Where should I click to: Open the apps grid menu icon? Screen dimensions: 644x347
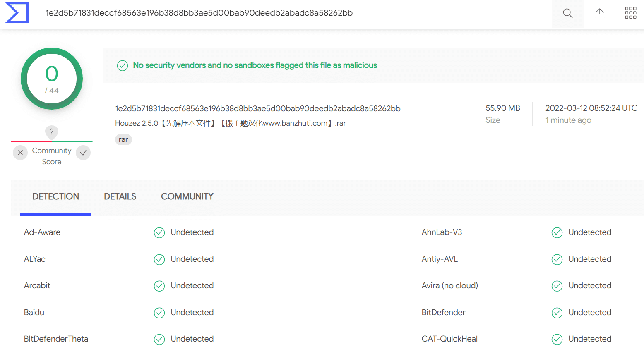tap(631, 13)
